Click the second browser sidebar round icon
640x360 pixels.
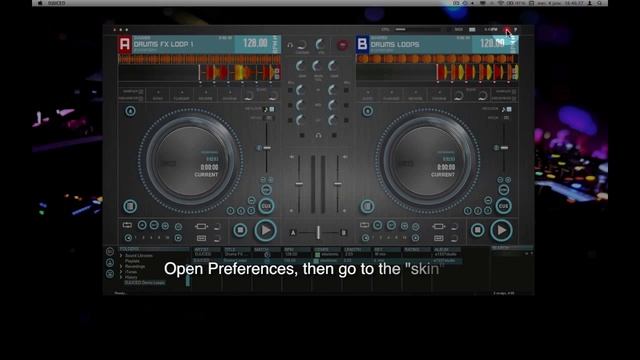110,263
